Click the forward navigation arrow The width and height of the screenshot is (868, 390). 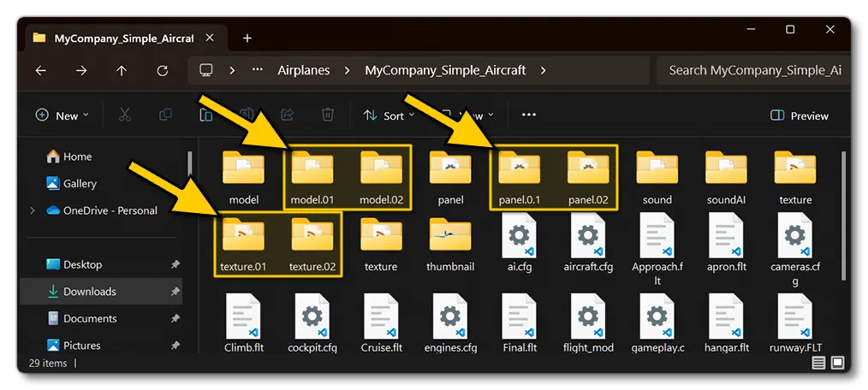tap(80, 71)
